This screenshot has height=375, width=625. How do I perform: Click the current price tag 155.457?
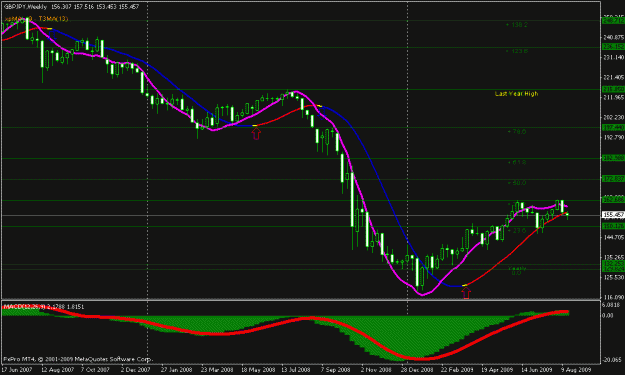(x=613, y=215)
